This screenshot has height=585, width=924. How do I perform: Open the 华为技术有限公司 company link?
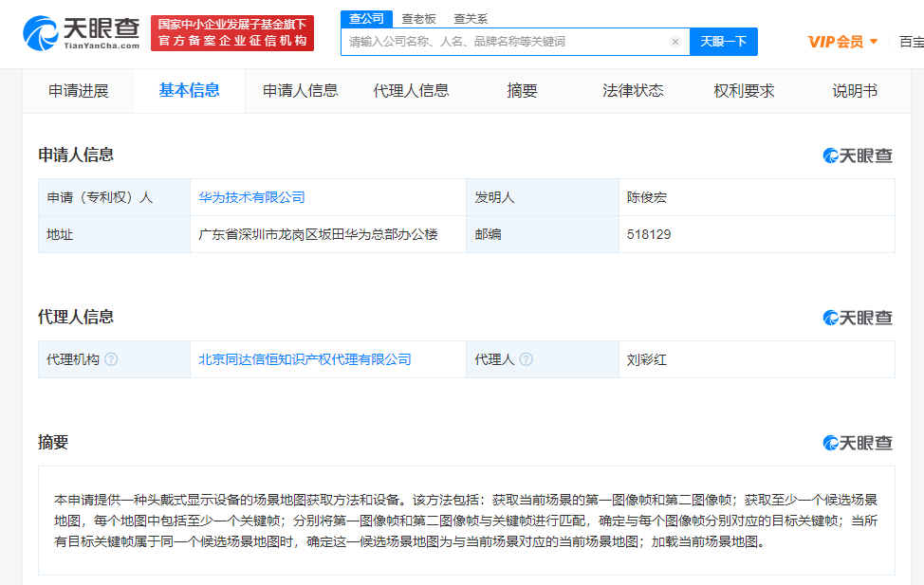pyautogui.click(x=251, y=197)
